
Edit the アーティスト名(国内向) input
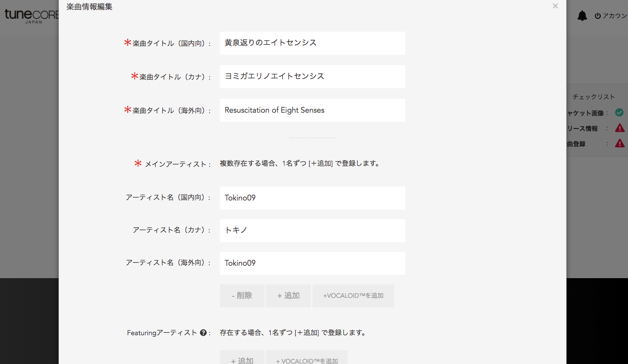point(312,198)
